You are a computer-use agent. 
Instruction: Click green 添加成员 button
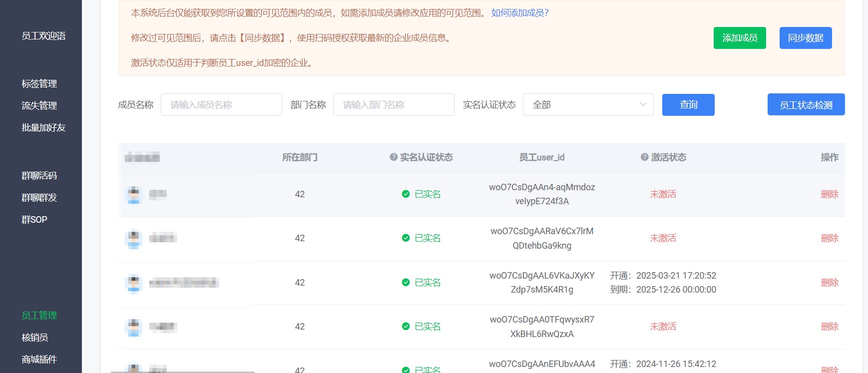[739, 38]
